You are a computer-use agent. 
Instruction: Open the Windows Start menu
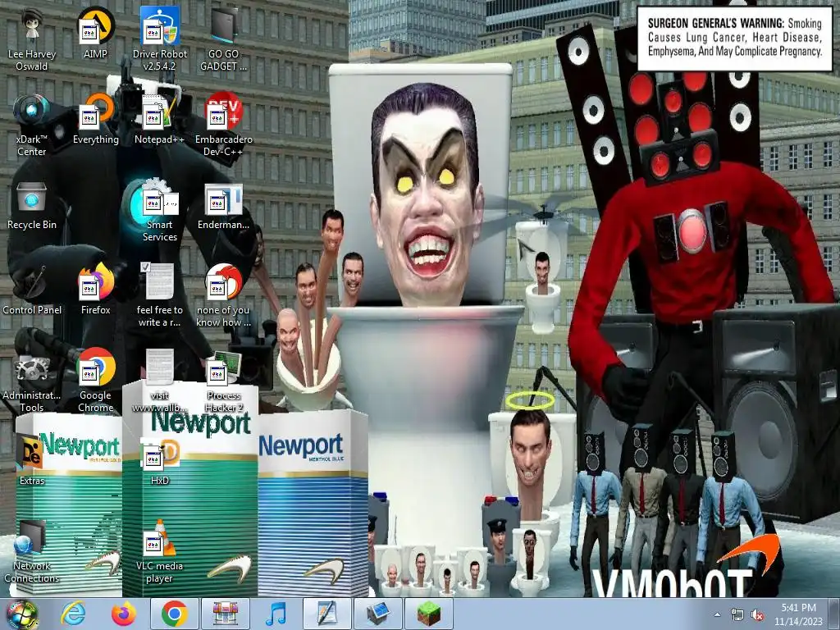[x=21, y=614]
